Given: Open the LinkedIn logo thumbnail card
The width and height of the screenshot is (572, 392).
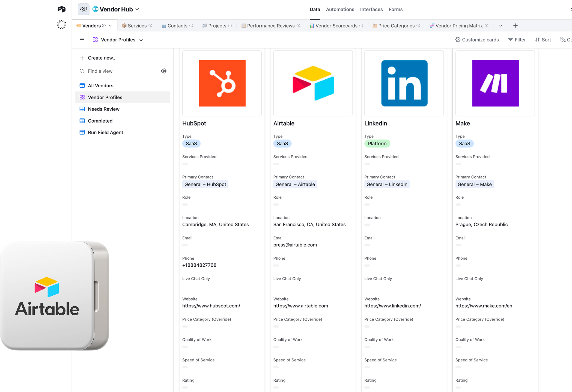Looking at the screenshot, I should pos(404,83).
